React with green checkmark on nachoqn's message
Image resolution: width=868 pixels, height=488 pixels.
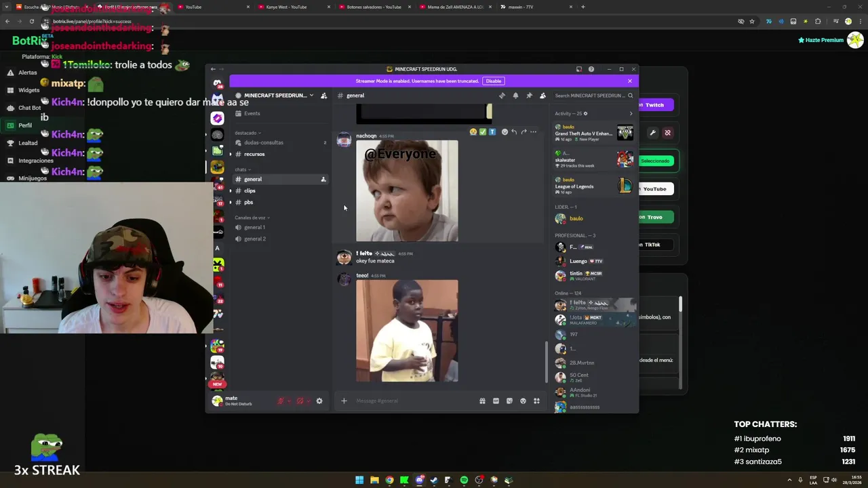483,131
